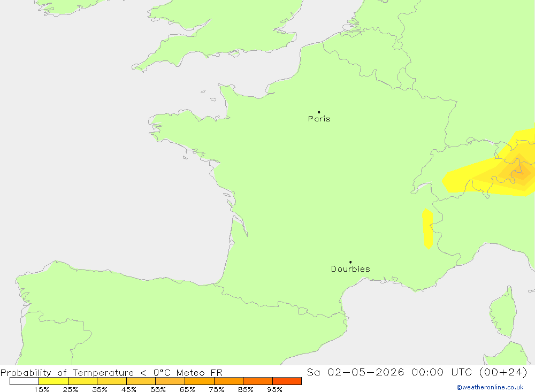Select the 35-45% legend swatch

point(112,381)
